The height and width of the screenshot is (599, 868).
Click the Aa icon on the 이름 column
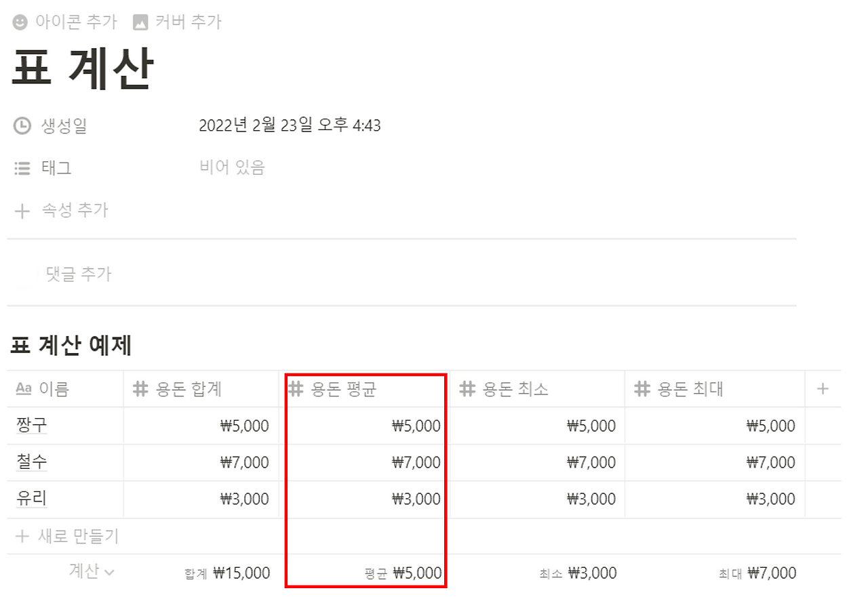click(x=22, y=388)
